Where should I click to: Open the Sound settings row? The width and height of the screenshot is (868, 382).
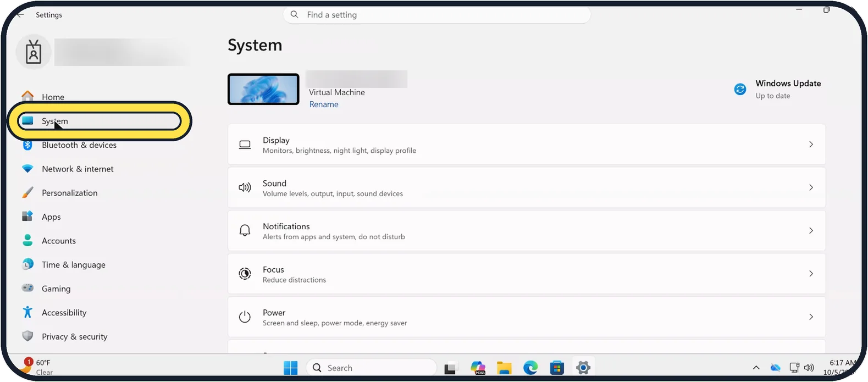click(x=527, y=187)
